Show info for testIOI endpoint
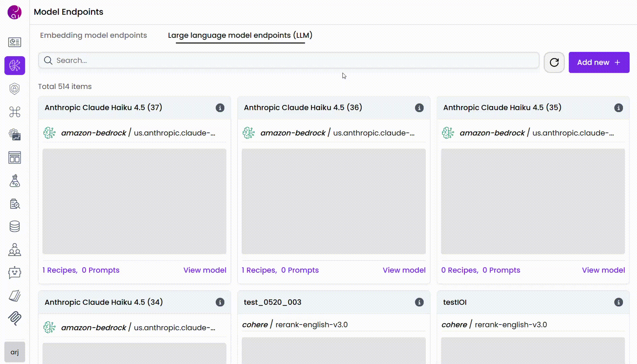The height and width of the screenshot is (364, 637). point(618,302)
